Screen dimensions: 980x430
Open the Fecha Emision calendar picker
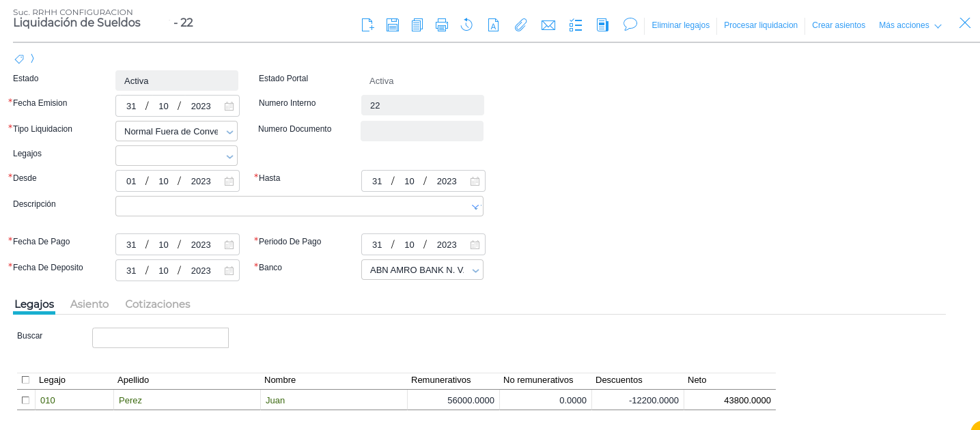click(x=229, y=106)
